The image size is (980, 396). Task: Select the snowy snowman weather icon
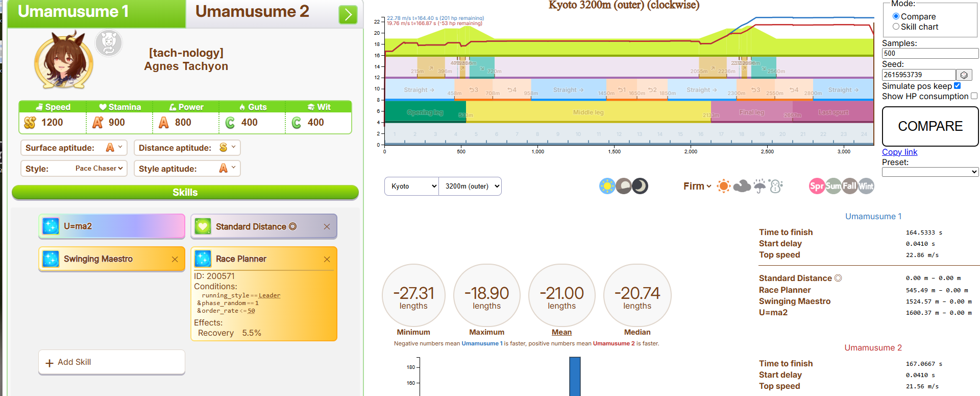pos(776,186)
